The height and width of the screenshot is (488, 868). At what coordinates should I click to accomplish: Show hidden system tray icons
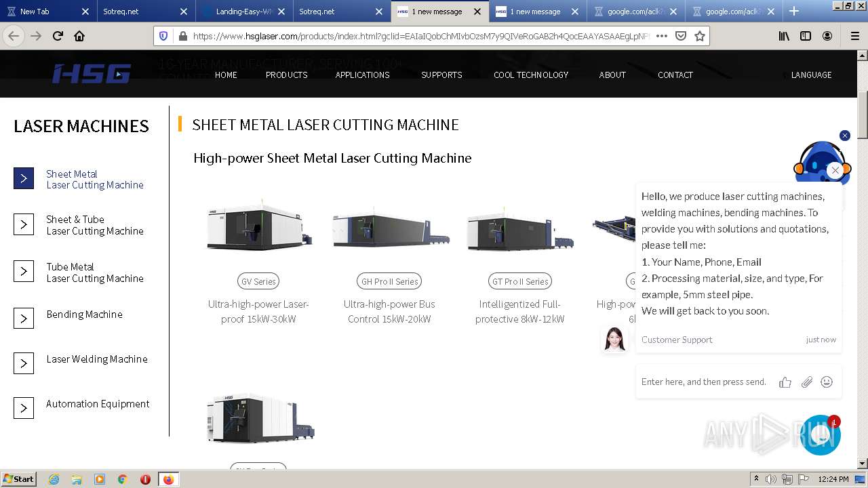[x=756, y=479]
